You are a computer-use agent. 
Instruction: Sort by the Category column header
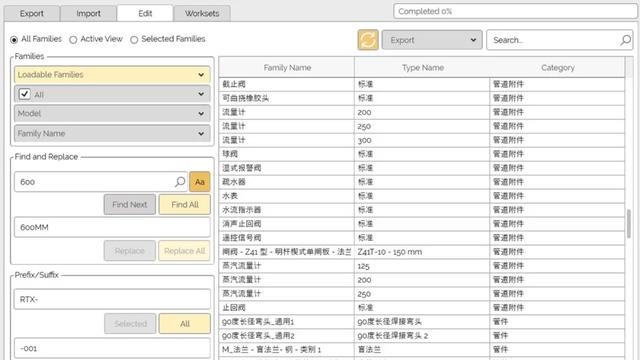(558, 68)
